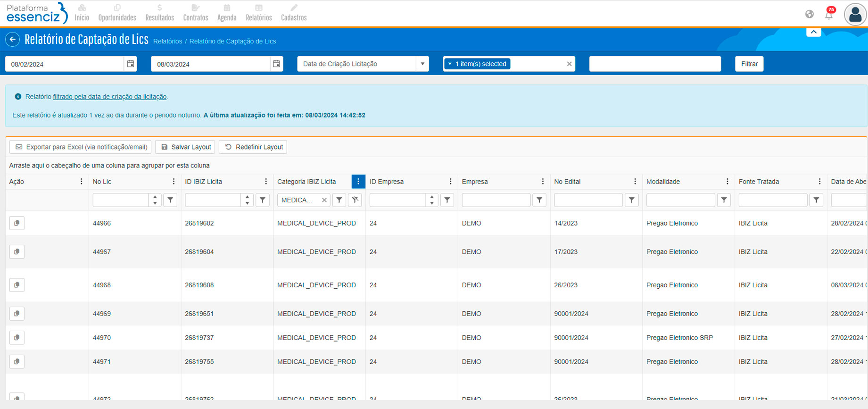This screenshot has height=409, width=868.
Task: Collapse the filter bar with the up chevron
Action: (x=814, y=33)
